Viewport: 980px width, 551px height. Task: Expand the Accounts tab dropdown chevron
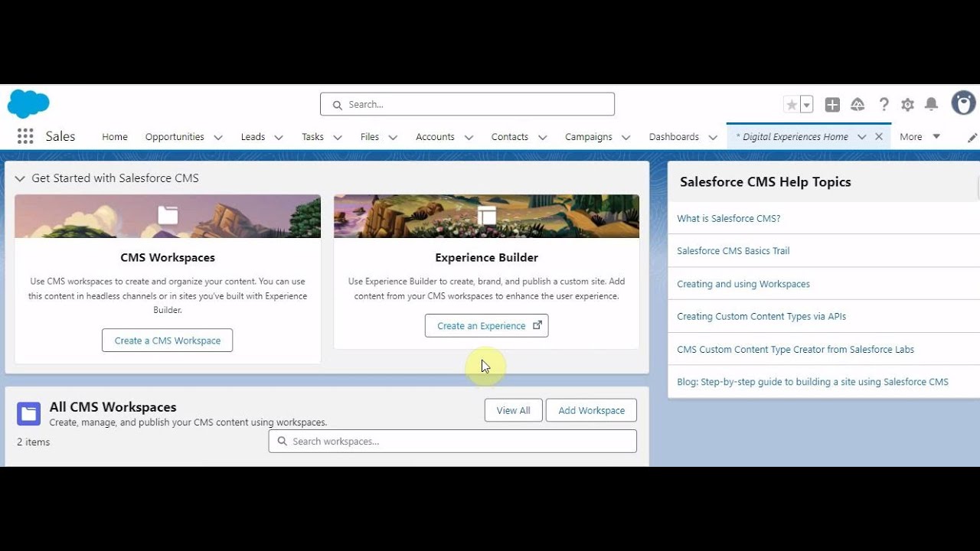point(469,138)
